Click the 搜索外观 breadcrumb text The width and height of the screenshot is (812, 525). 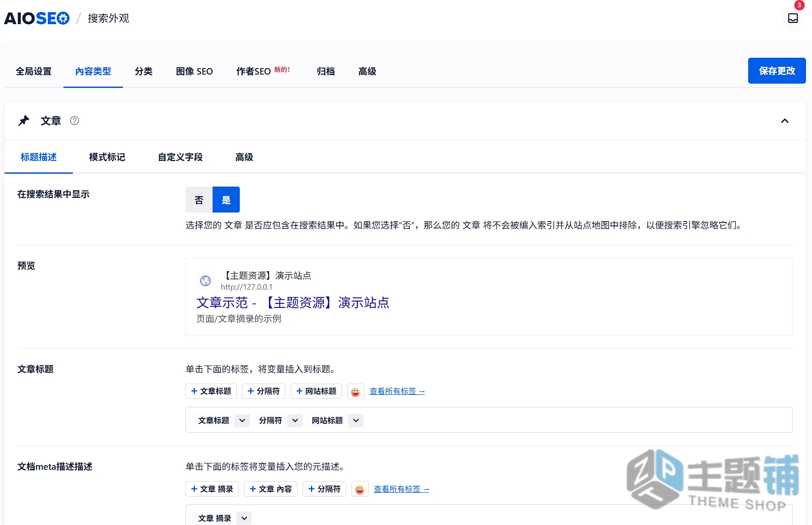click(x=109, y=18)
